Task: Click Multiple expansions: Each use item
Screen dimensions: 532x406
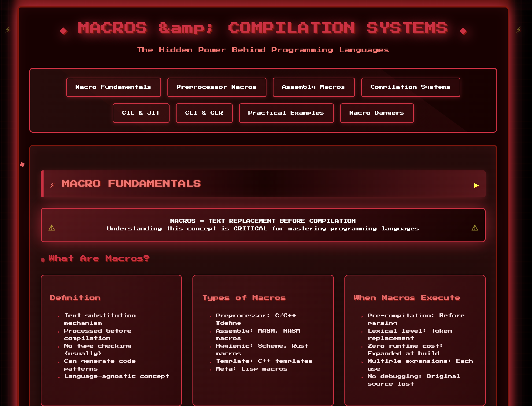Action: [x=420, y=365]
